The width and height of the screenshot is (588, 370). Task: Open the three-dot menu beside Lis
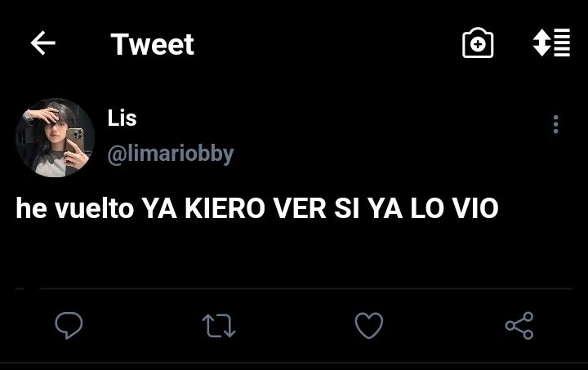556,124
